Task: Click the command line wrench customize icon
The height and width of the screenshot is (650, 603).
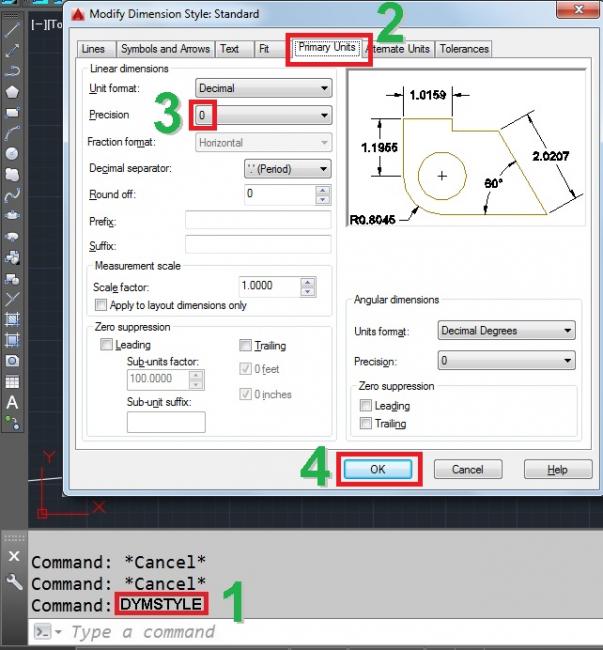Action: 14,582
